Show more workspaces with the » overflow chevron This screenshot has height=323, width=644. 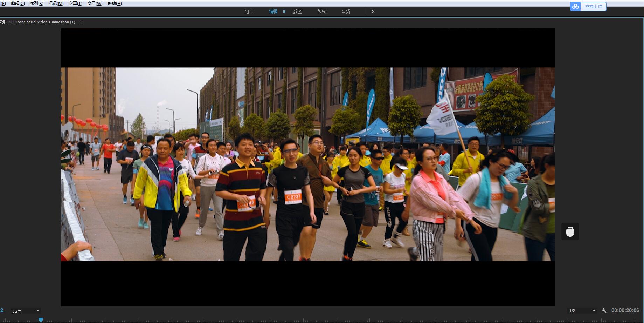(x=374, y=12)
